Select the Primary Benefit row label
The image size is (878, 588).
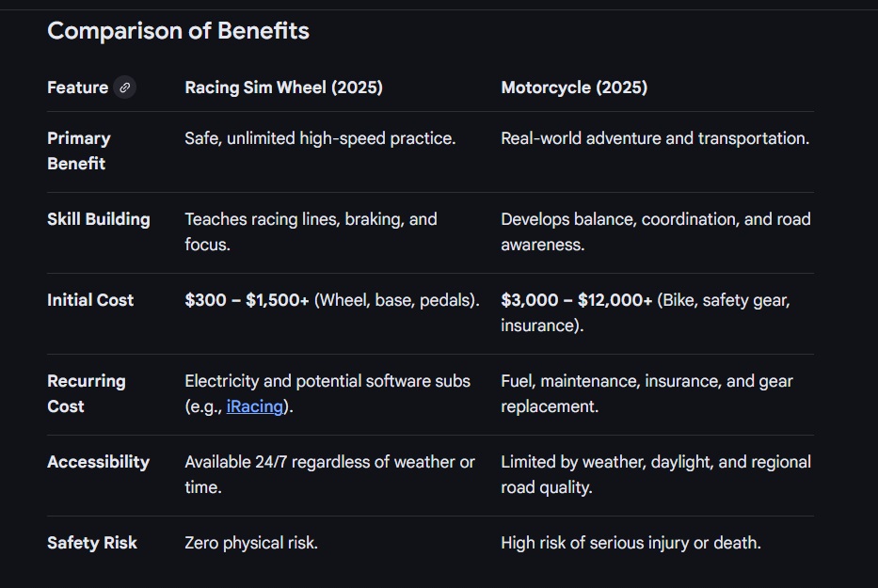click(x=78, y=151)
